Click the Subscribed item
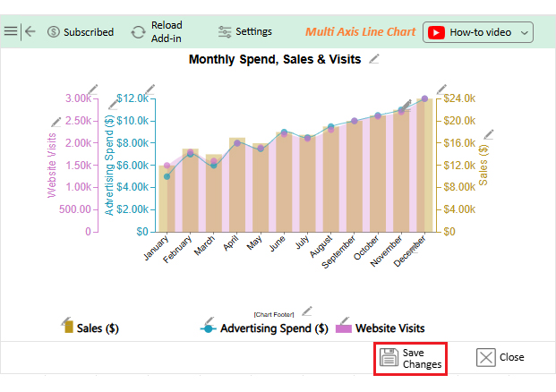The image size is (556, 392). (80, 32)
